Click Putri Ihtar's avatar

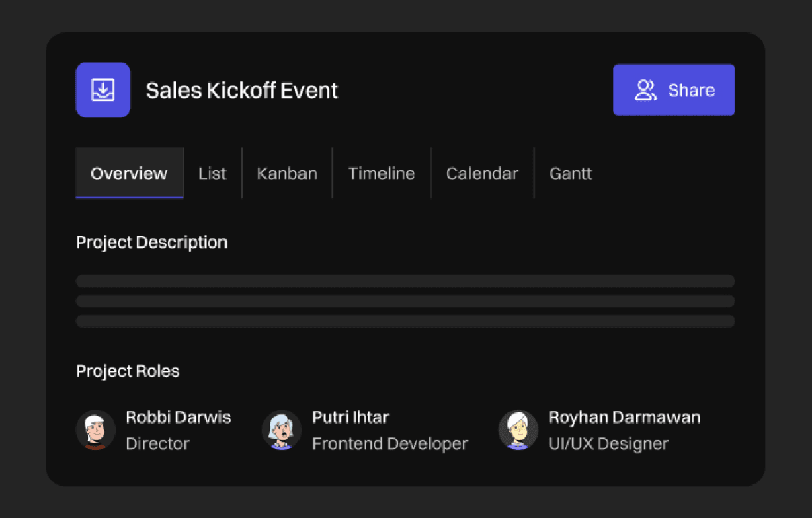click(x=282, y=431)
